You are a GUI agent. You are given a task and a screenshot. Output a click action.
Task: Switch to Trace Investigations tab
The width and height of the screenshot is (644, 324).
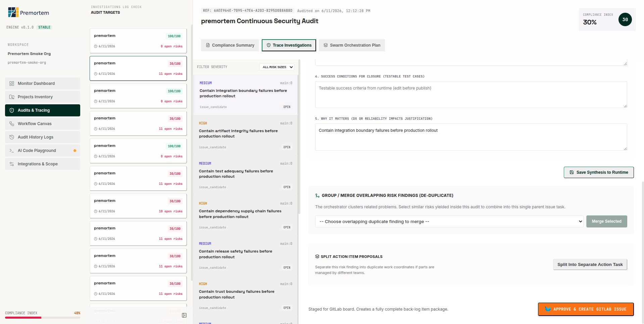[x=289, y=45]
